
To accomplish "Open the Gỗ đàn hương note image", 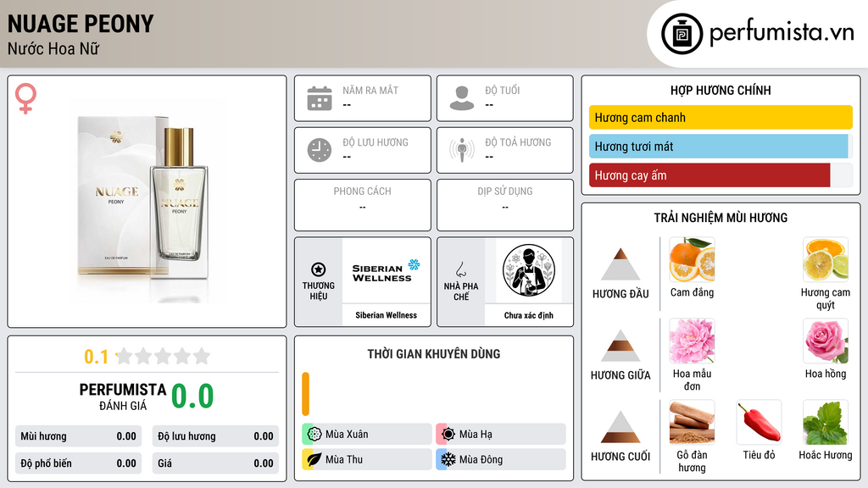I will pyautogui.click(x=692, y=423).
